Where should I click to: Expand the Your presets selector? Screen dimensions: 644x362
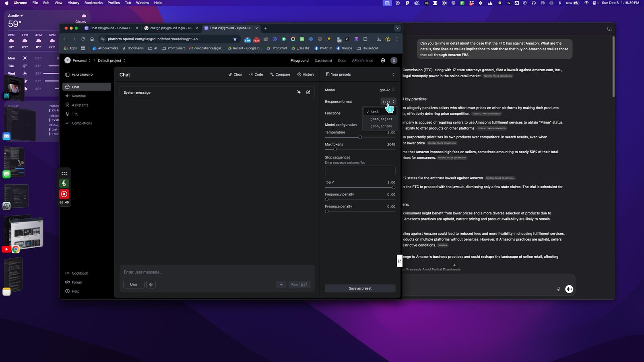[360, 74]
